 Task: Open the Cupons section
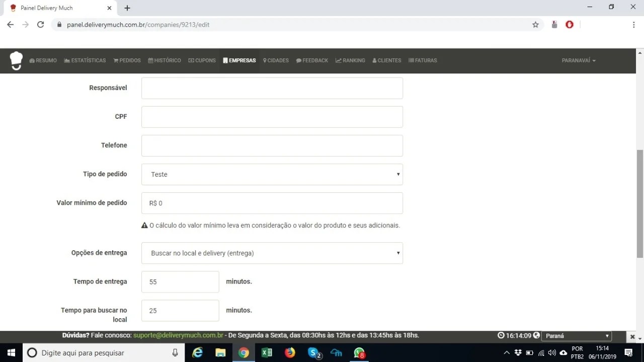coord(202,60)
